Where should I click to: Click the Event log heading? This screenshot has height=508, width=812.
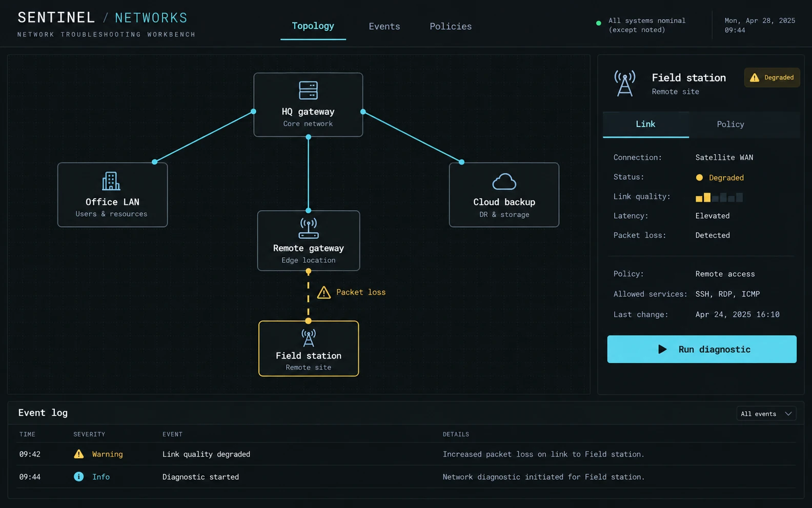[x=43, y=413]
